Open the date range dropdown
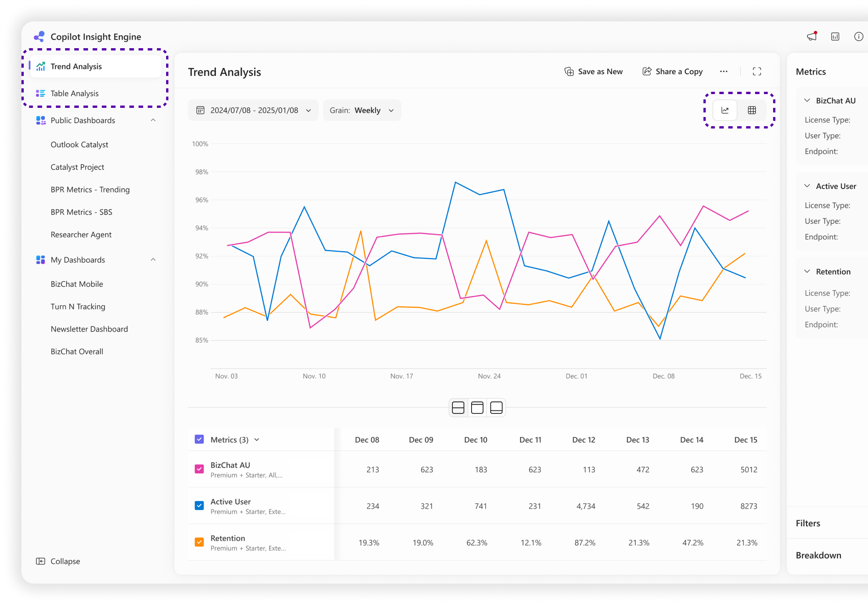 click(253, 111)
